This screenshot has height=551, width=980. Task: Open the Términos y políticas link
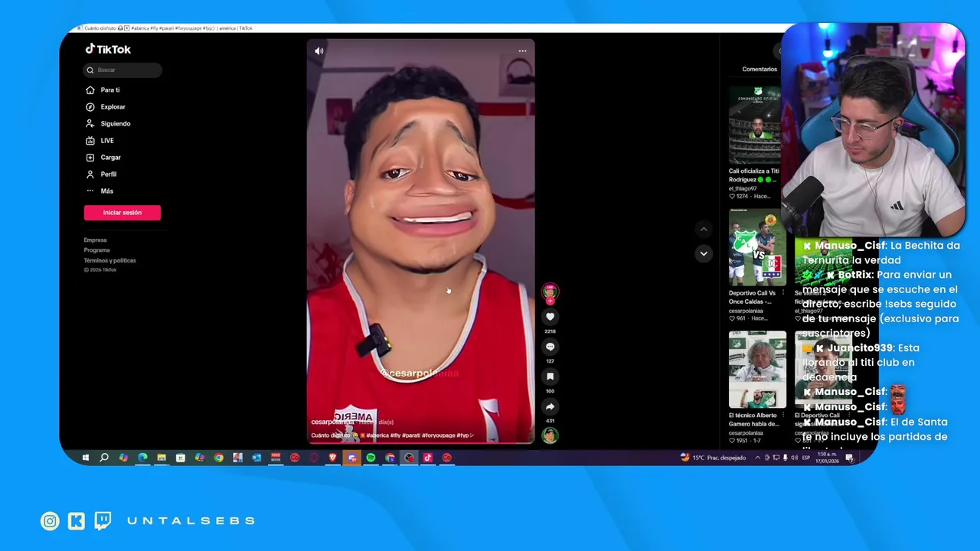(x=109, y=260)
